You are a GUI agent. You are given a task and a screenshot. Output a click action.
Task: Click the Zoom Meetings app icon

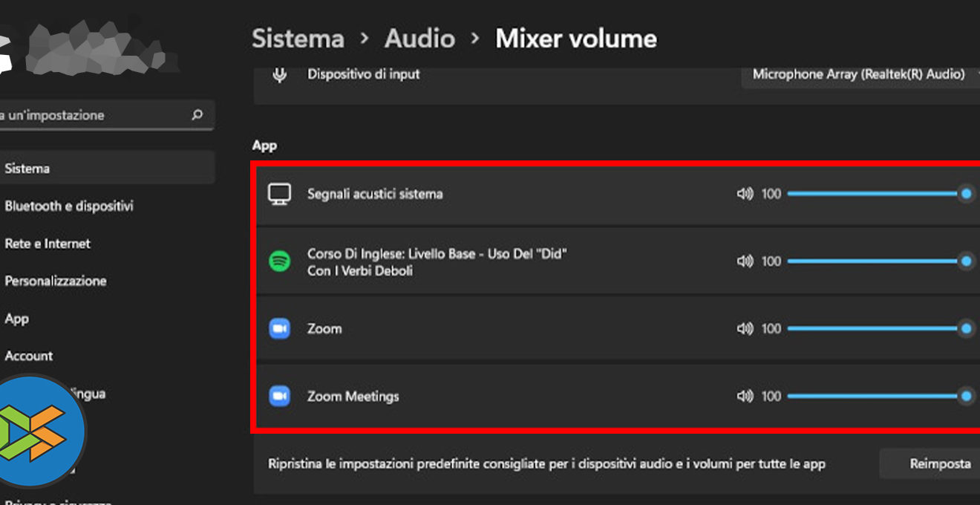(279, 397)
